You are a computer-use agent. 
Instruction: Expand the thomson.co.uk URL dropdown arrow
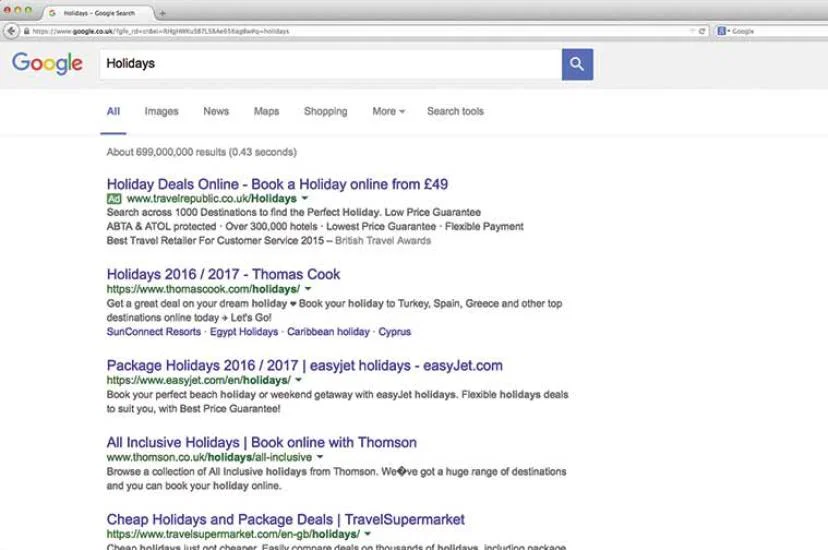319,457
